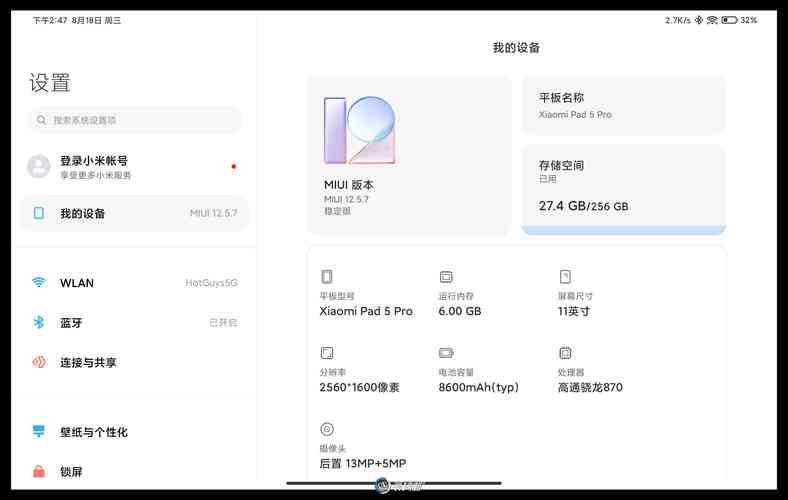Viewport: 788px width, 500px height.
Task: Click the 稳定版 version label
Action: click(x=338, y=211)
